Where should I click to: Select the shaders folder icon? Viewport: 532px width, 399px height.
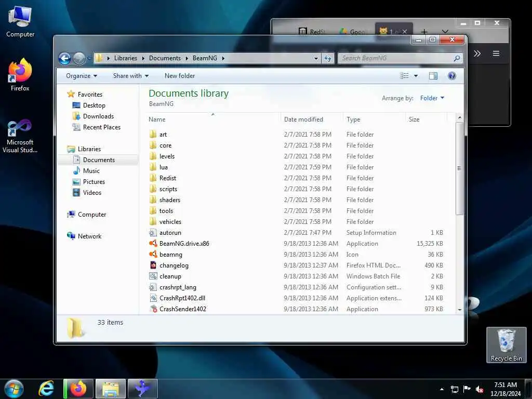[153, 200]
